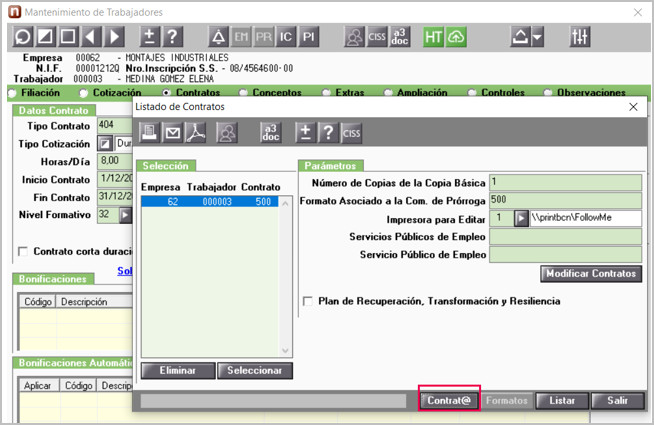
Task: Select the Filiación radio tab
Action: (12, 93)
